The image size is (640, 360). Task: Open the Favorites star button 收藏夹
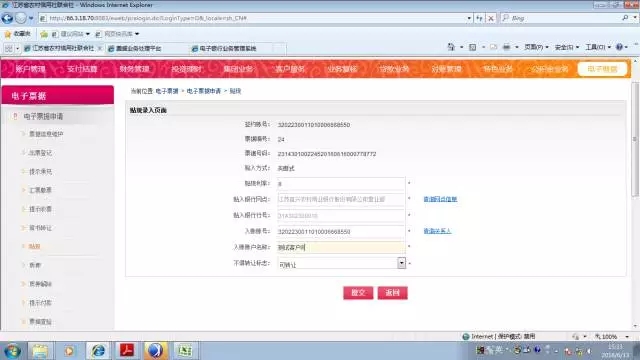pos(18,34)
